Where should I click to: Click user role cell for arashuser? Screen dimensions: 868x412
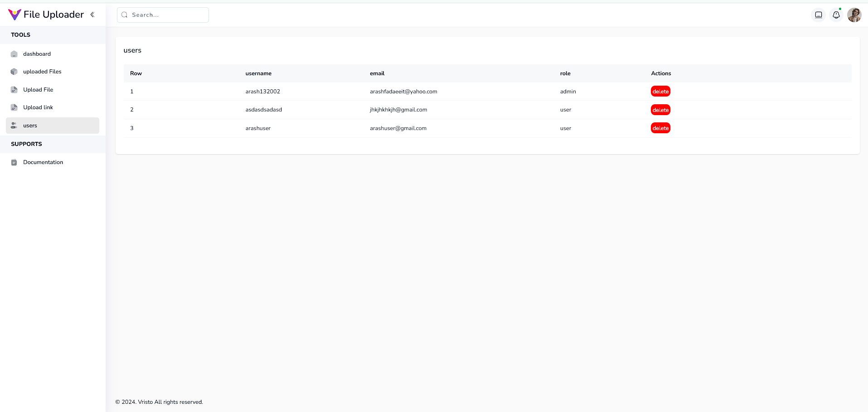566,128
